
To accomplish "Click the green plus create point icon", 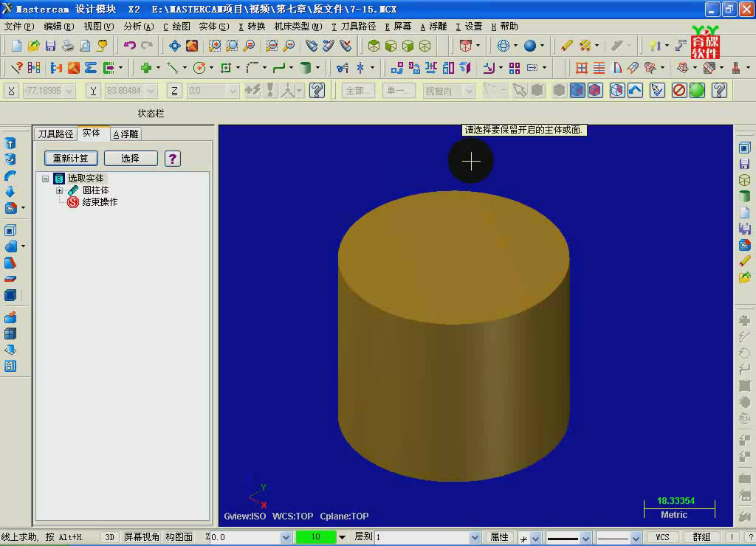I will click(x=145, y=68).
